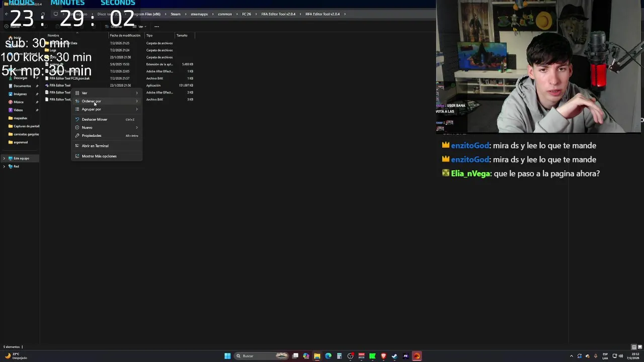Go to common in the address breadcrumb

pyautogui.click(x=225, y=14)
